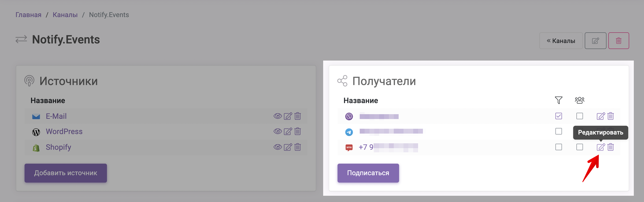Toggle group checkbox for Viber recipient
644x202 pixels.
tap(579, 116)
